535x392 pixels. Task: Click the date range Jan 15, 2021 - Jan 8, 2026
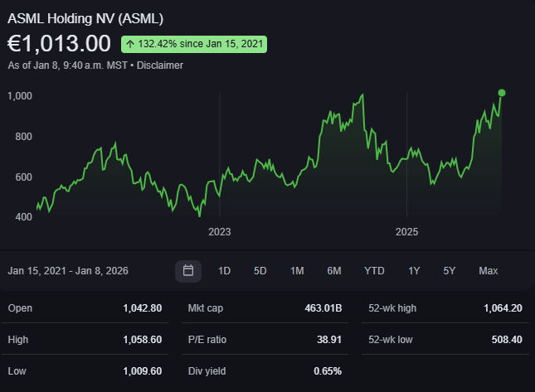tap(68, 271)
